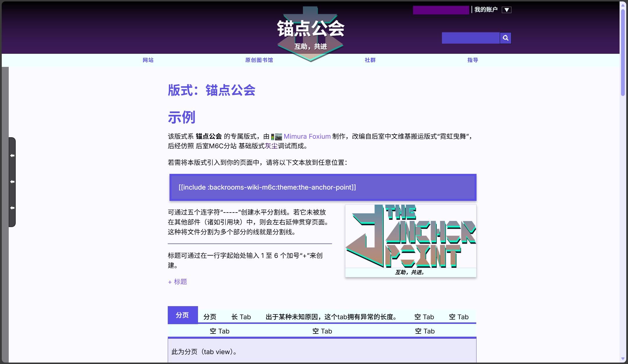Click the 我的账户 button
The height and width of the screenshot is (364, 628).
[486, 9]
